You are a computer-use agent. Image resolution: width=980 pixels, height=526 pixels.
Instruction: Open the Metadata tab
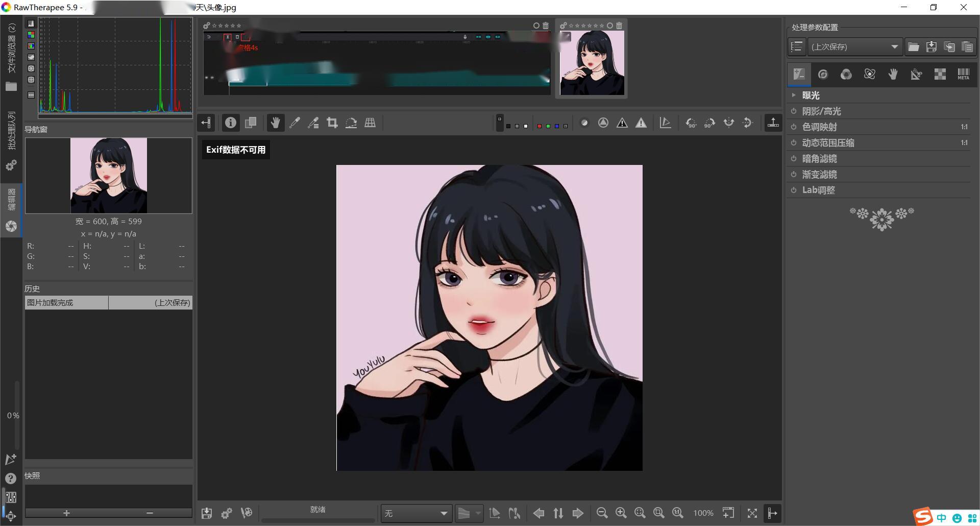pyautogui.click(x=963, y=75)
